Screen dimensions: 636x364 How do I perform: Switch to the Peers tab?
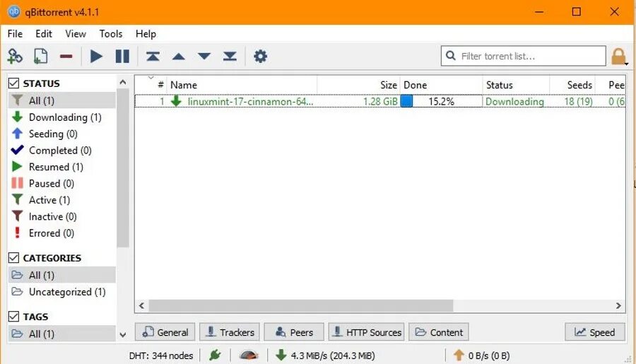[x=294, y=332]
